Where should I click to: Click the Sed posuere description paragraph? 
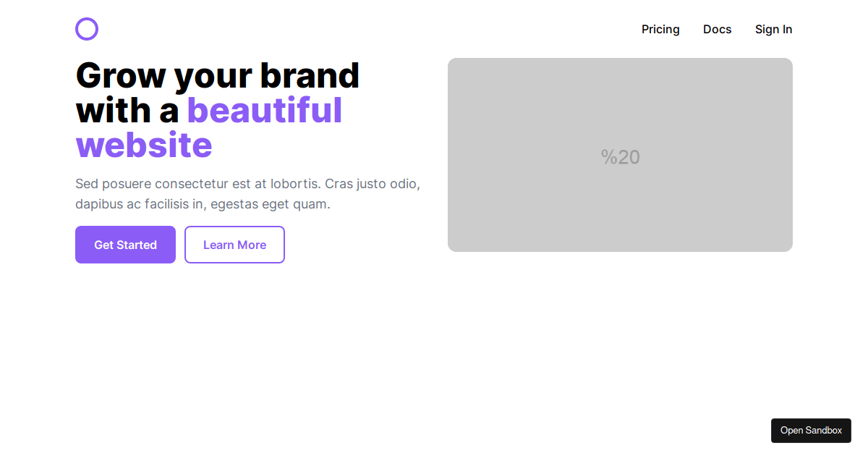click(247, 193)
